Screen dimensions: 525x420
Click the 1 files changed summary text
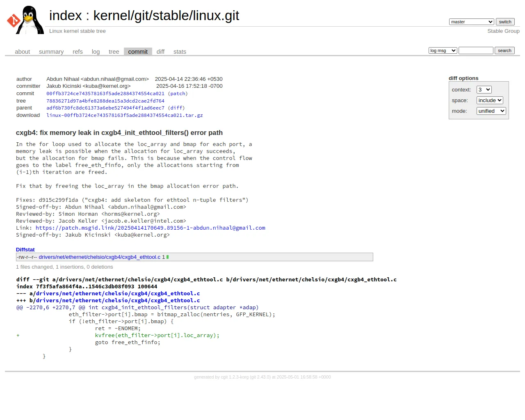click(64, 267)
